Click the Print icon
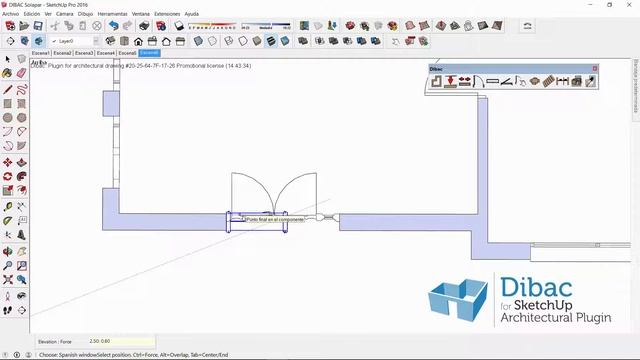640x360 pixels. tap(144, 26)
